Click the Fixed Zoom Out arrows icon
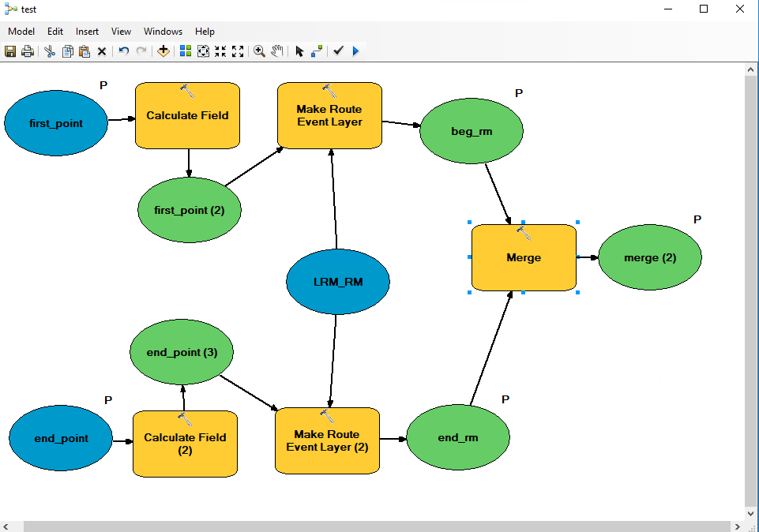 coord(238,51)
